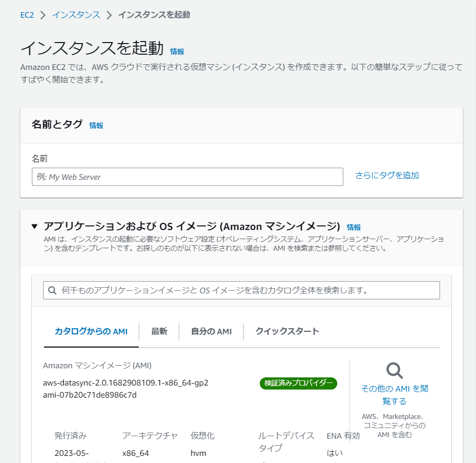The height and width of the screenshot is (463, 476).
Task: Select the カタログからの AMI tab
Action: pos(91,331)
